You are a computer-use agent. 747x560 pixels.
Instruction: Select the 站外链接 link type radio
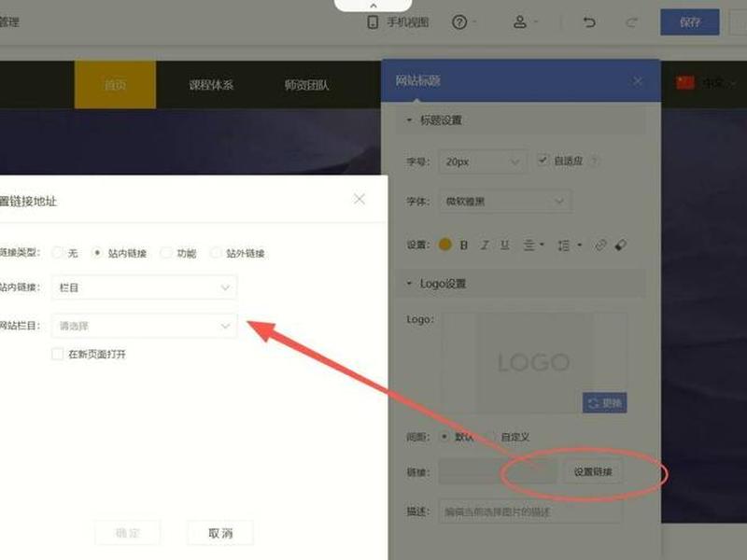[x=216, y=252]
